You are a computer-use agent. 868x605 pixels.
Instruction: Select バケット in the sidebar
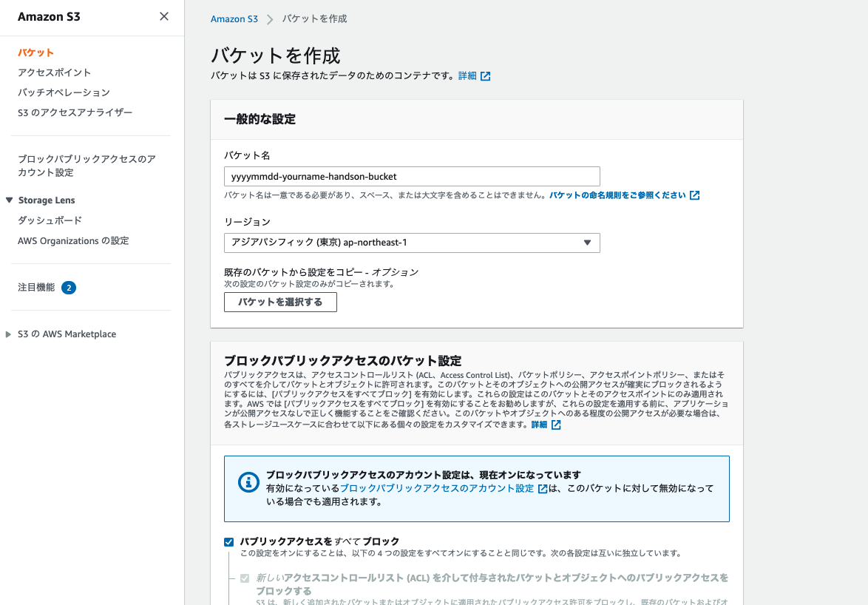point(35,53)
